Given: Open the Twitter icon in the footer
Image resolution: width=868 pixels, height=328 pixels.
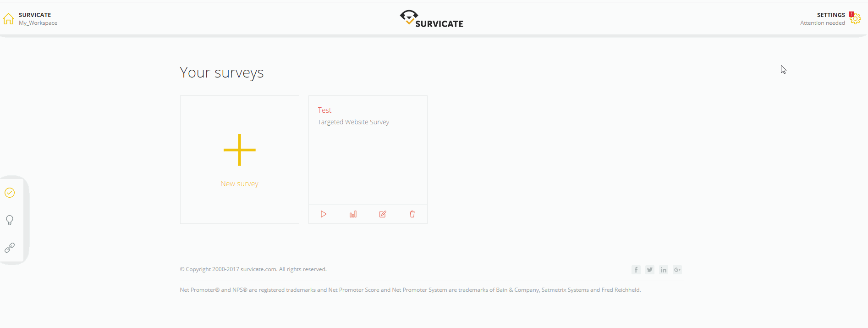Looking at the screenshot, I should [x=650, y=270].
